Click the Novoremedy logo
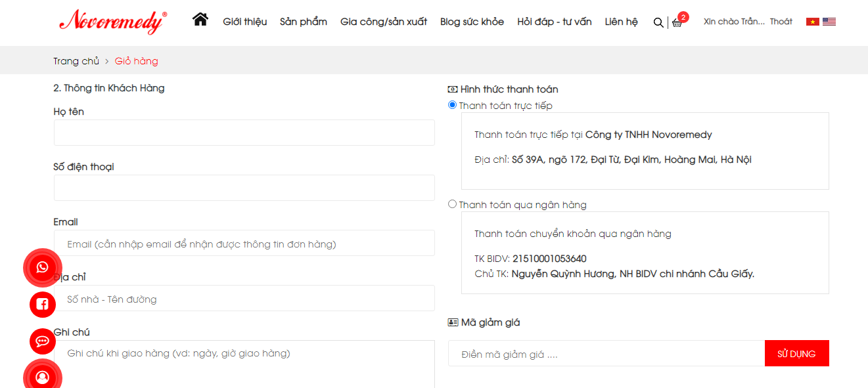The height and width of the screenshot is (388, 868). click(113, 22)
